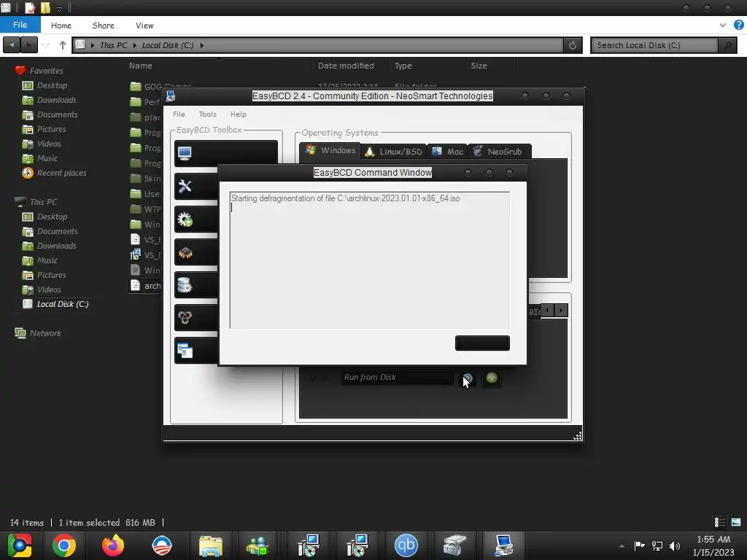Image resolution: width=747 pixels, height=560 pixels.
Task: Click the green add entry button
Action: [x=492, y=378]
